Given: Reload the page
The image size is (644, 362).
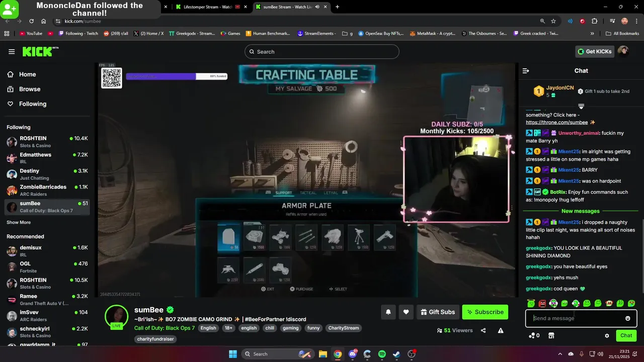Looking at the screenshot, I should click(x=31, y=21).
